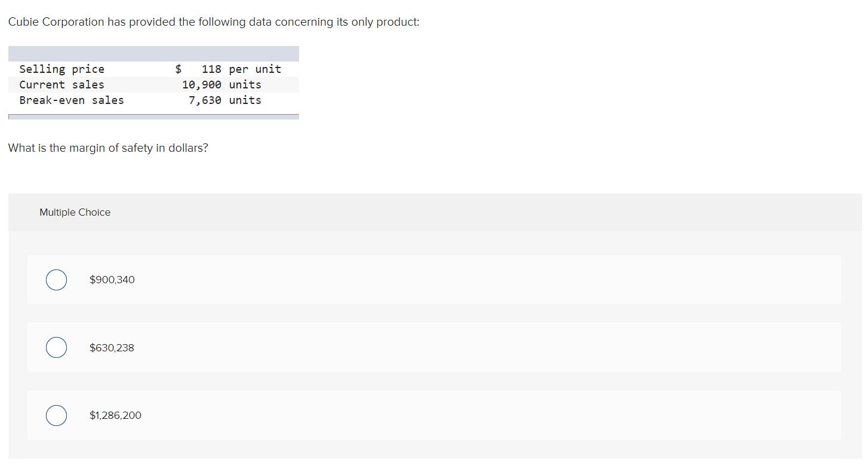Click the $630,238 answer text
868x466 pixels.
tap(112, 348)
